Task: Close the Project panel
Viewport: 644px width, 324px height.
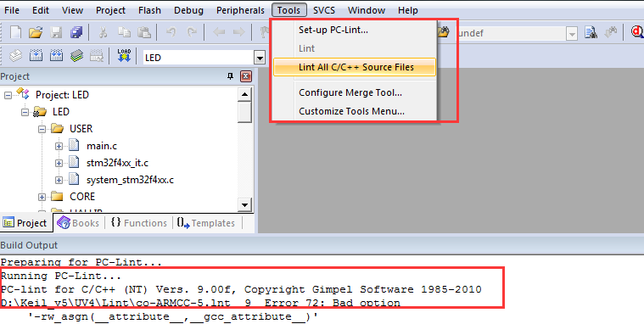Action: coord(245,76)
